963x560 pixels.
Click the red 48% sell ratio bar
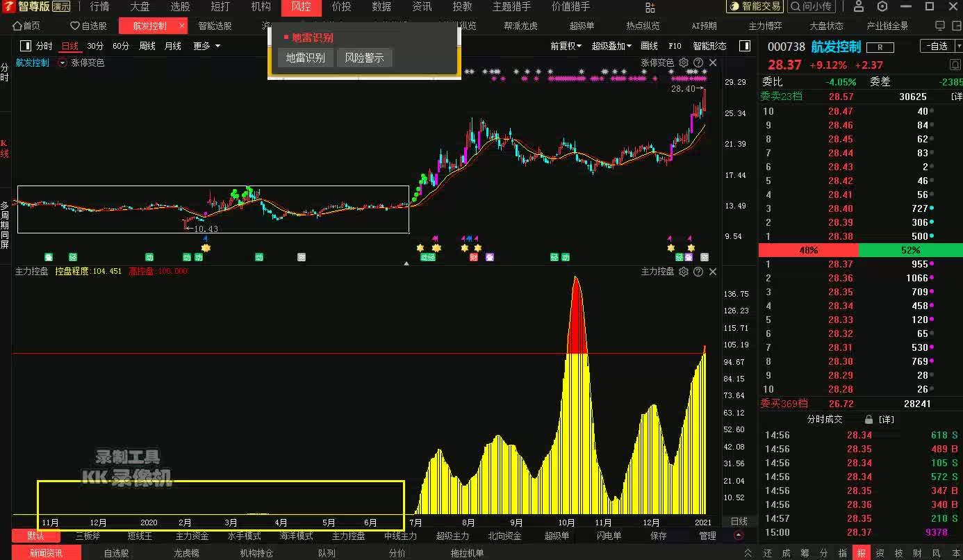809,250
